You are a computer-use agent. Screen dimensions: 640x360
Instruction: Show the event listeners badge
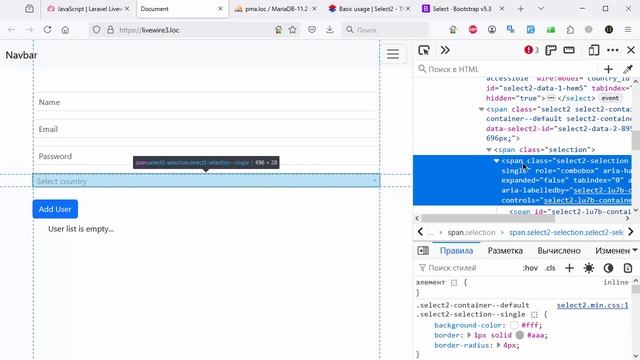(610, 98)
